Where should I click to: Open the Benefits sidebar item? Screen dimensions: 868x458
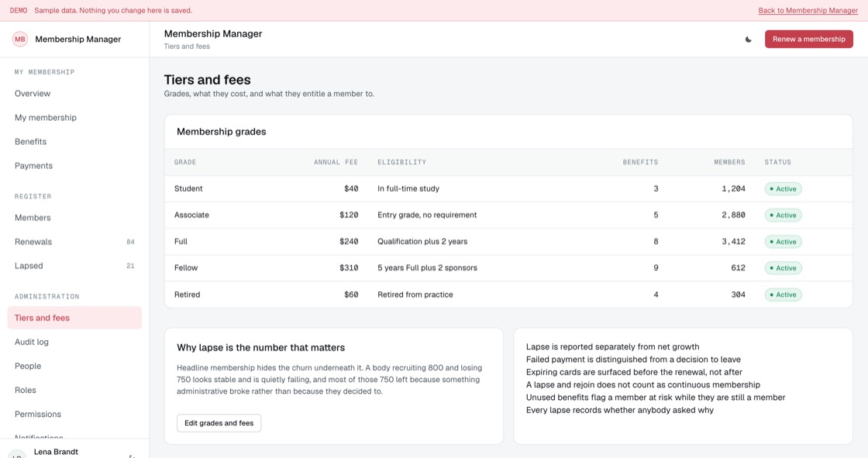point(74,142)
